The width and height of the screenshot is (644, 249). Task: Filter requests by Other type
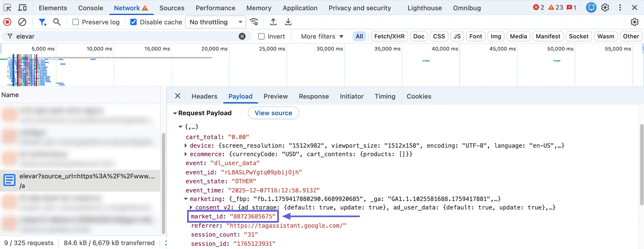coord(631,36)
